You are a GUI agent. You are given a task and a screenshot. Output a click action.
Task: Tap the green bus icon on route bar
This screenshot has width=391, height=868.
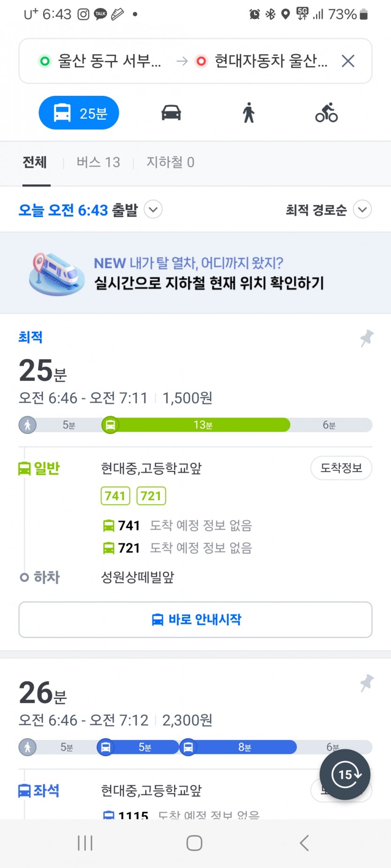(x=111, y=425)
